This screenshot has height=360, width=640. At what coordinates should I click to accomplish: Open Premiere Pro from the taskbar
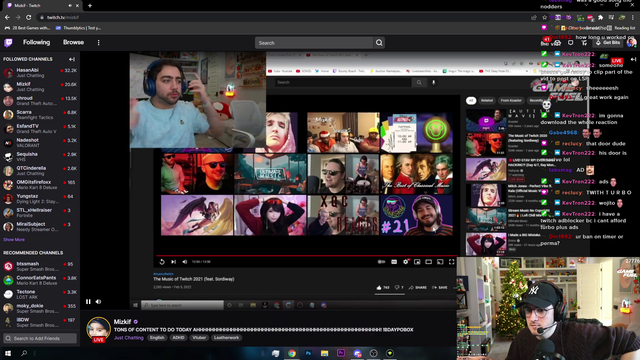(341, 353)
